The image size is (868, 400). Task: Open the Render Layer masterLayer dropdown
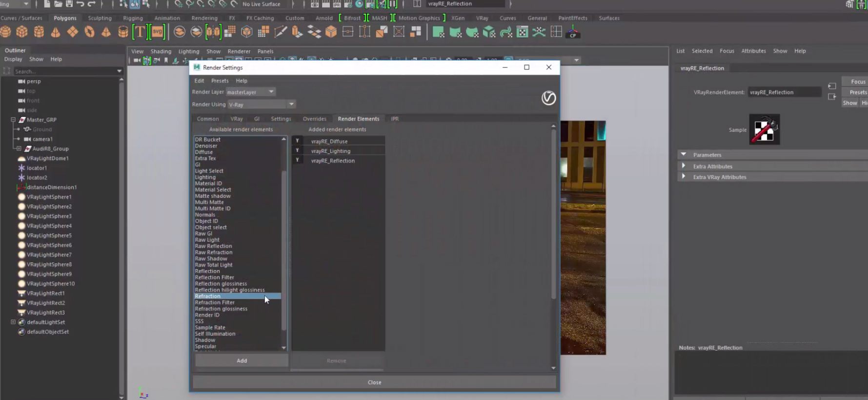tap(251, 92)
